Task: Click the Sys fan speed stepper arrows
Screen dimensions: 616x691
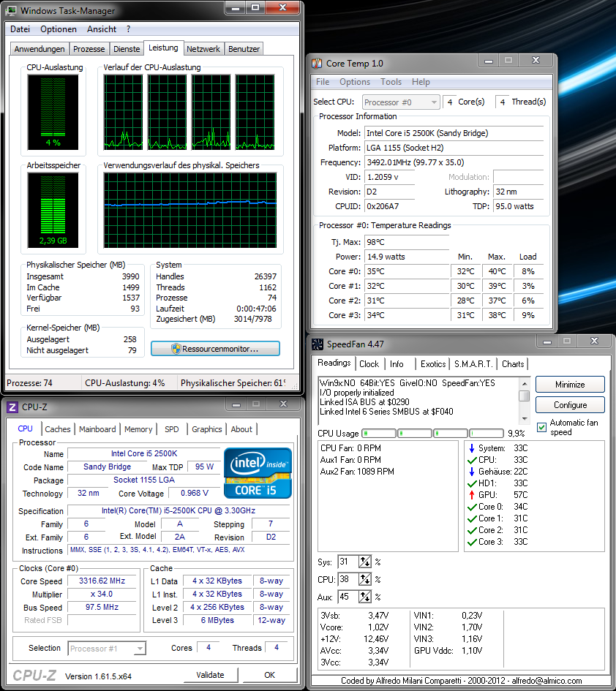Action: 364,562
